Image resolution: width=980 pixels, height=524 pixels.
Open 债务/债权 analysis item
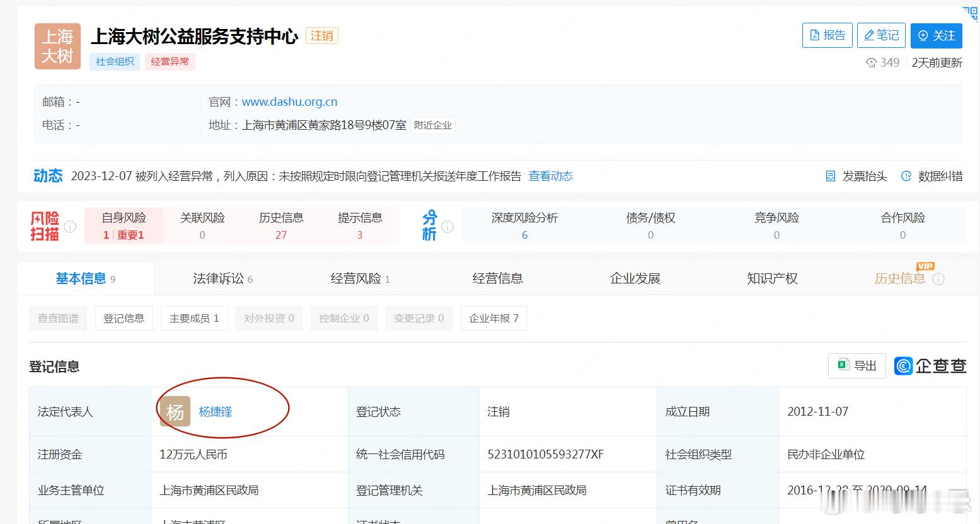[650, 225]
